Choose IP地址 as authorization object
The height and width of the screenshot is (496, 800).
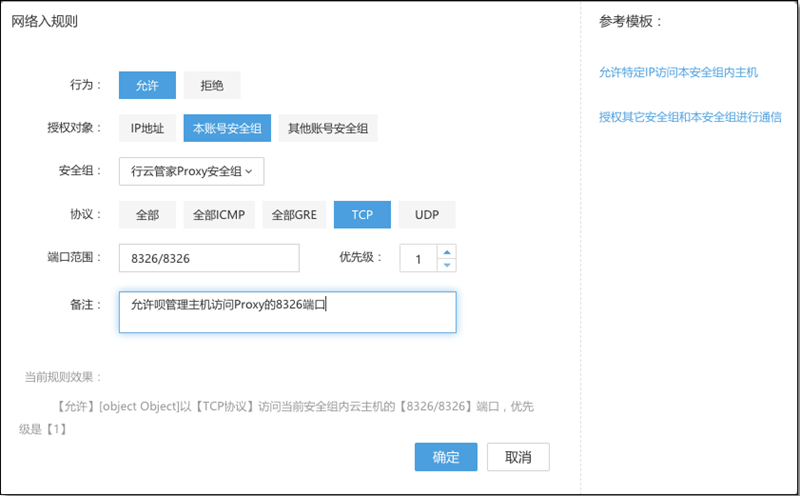[147, 128]
